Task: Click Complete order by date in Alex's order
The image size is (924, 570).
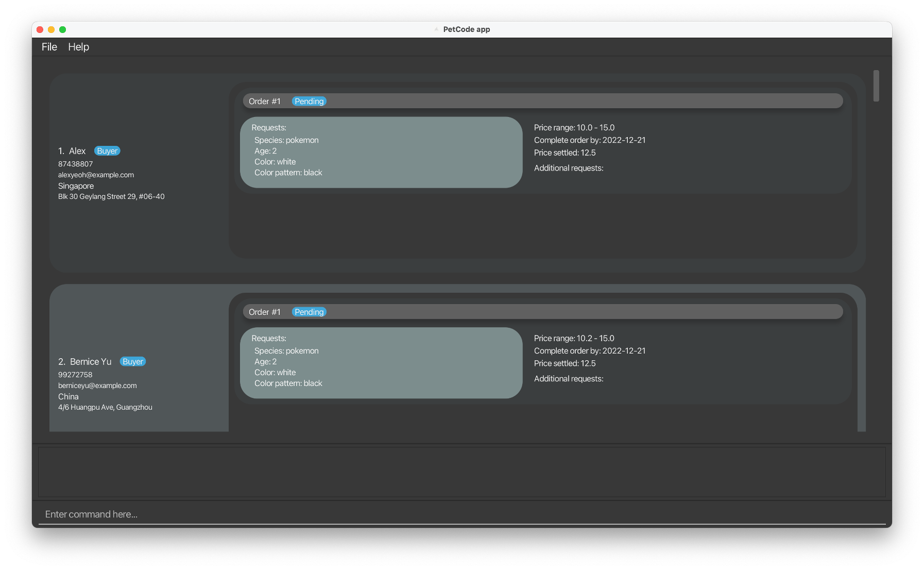Action: point(590,140)
